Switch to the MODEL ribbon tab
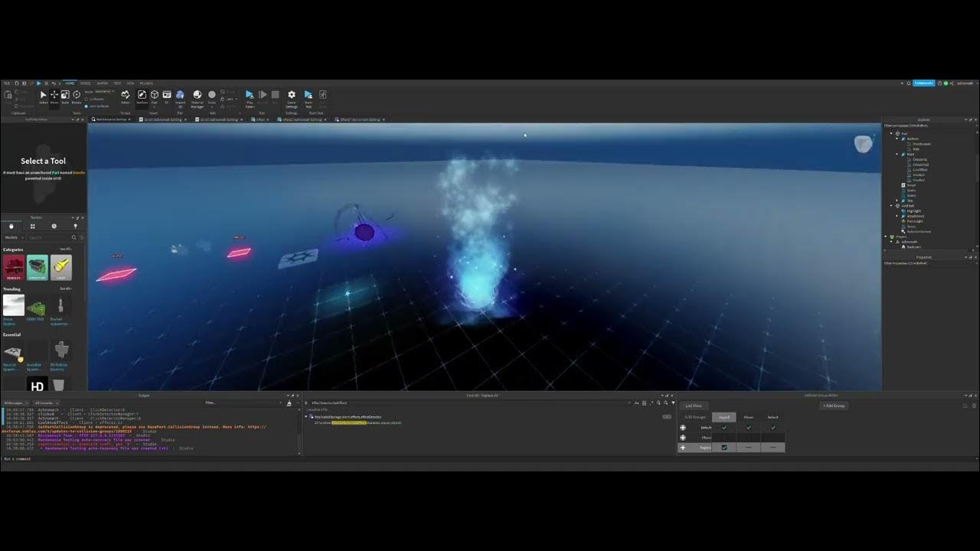980x551 pixels. [x=86, y=83]
